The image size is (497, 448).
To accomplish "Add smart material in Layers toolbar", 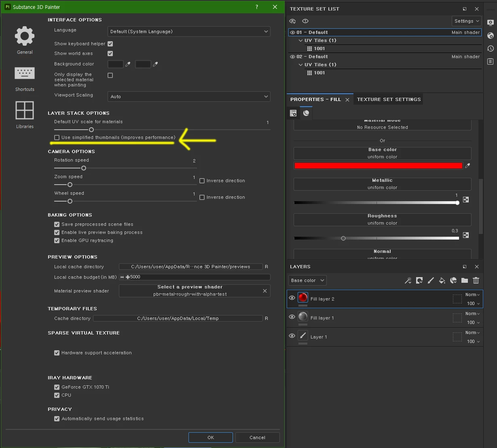I will (x=453, y=280).
